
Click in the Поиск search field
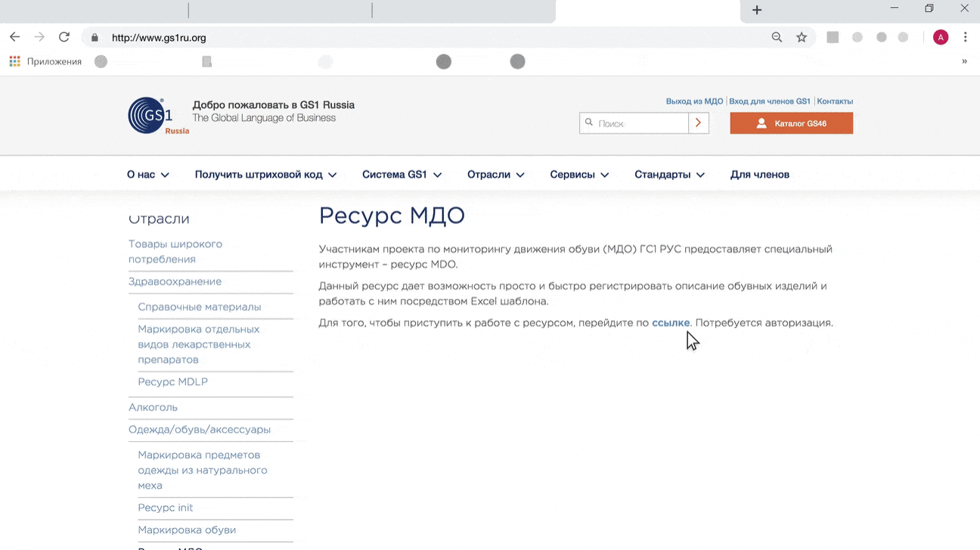634,123
